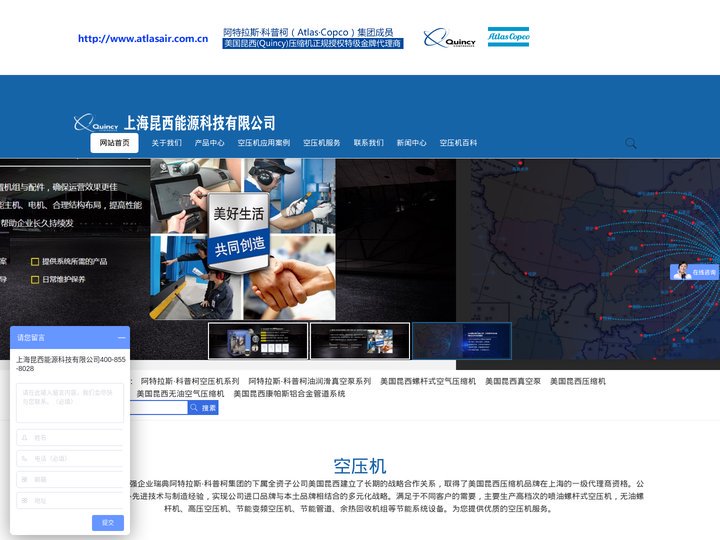Viewport: 720px width, 540px height.
Task: Minimize the 请您留言 message panel
Action: point(121,338)
